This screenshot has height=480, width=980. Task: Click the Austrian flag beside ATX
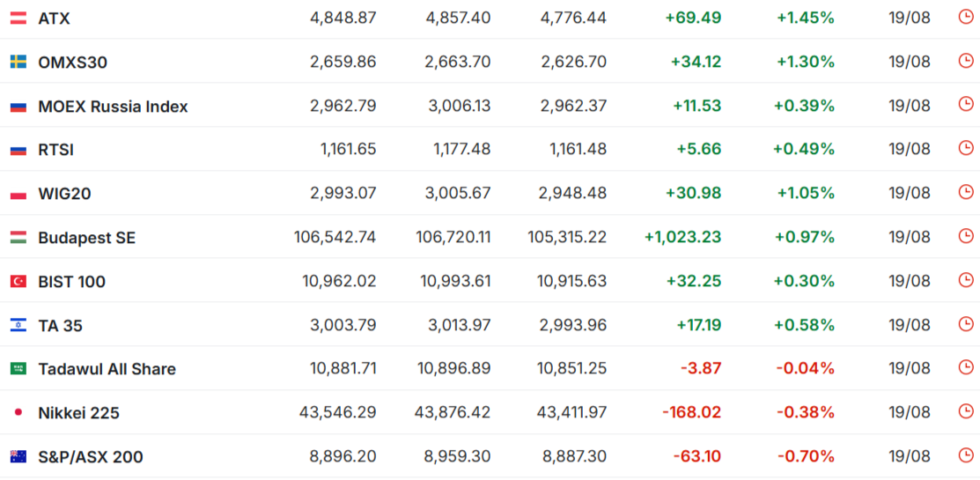pos(18,18)
